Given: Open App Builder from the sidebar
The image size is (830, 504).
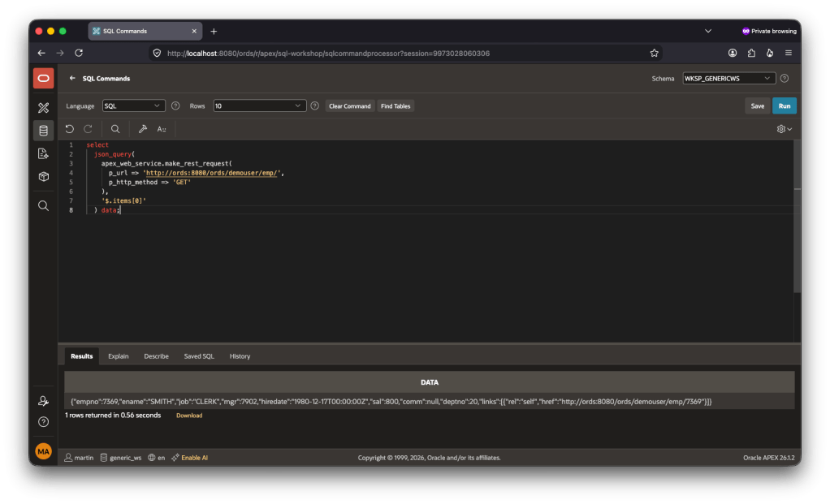Looking at the screenshot, I should coord(43,108).
